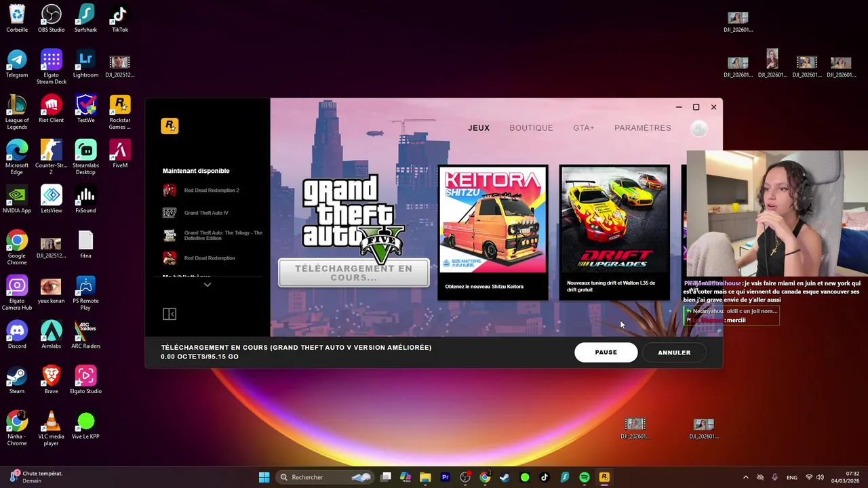Open the Brave browser desktop icon
The image size is (868, 488).
tap(52, 380)
